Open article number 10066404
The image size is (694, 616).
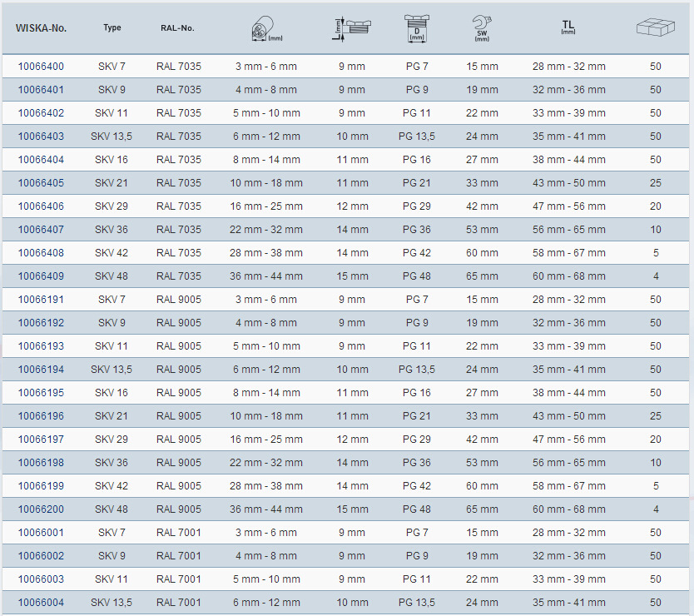41,160
